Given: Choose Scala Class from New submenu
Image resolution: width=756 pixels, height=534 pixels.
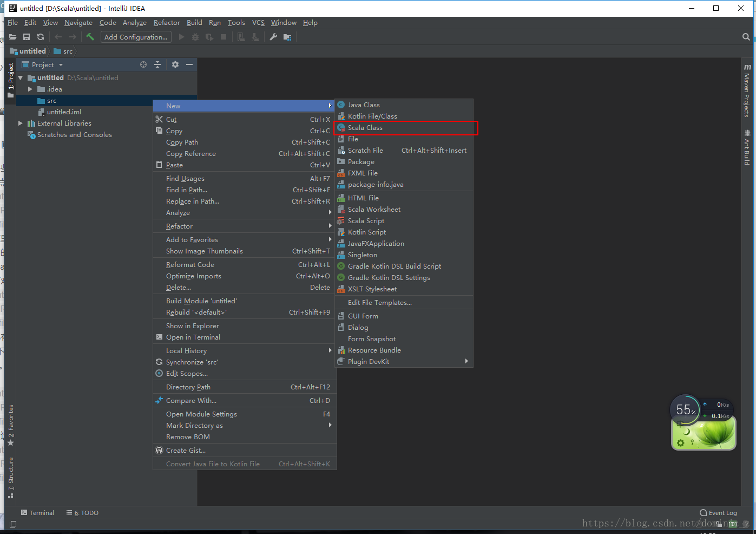Looking at the screenshot, I should (404, 128).
